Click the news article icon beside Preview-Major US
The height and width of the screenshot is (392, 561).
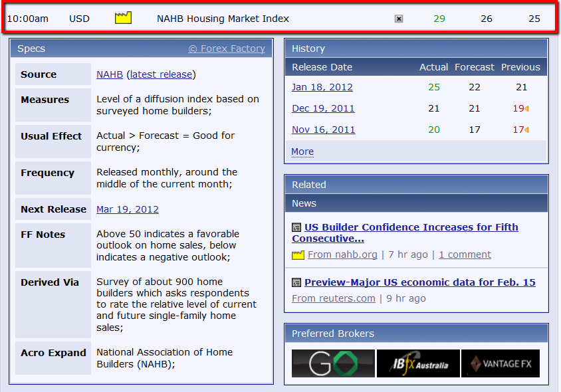click(x=296, y=282)
